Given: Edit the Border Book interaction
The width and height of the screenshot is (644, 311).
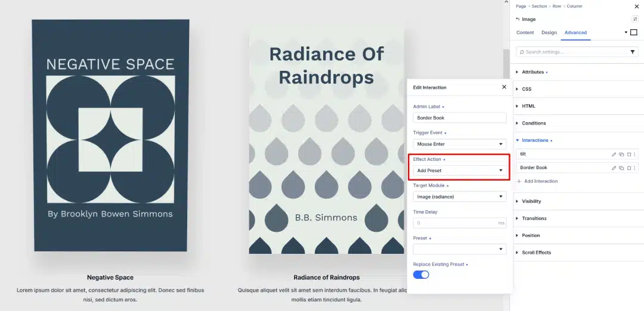Looking at the screenshot, I should 614,168.
